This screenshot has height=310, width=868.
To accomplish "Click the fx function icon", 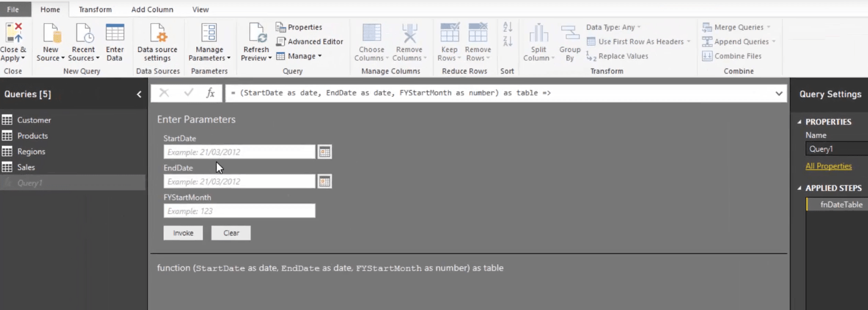I will (210, 93).
